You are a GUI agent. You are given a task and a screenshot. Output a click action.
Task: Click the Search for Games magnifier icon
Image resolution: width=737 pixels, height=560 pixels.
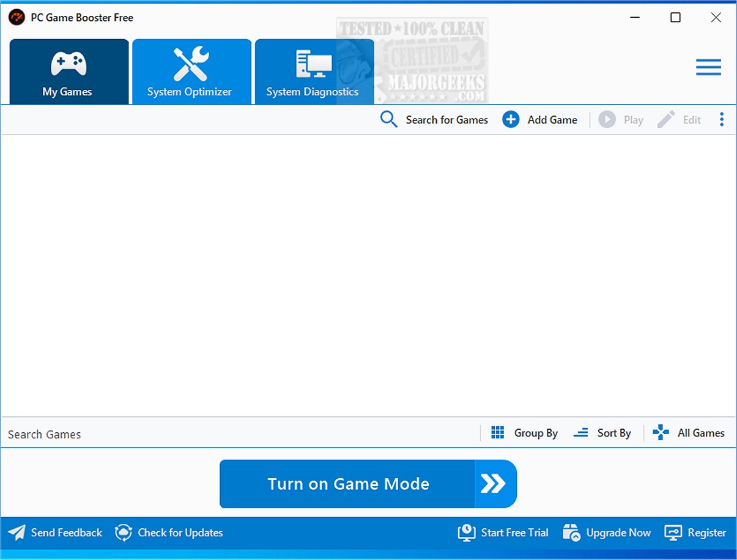(x=389, y=119)
